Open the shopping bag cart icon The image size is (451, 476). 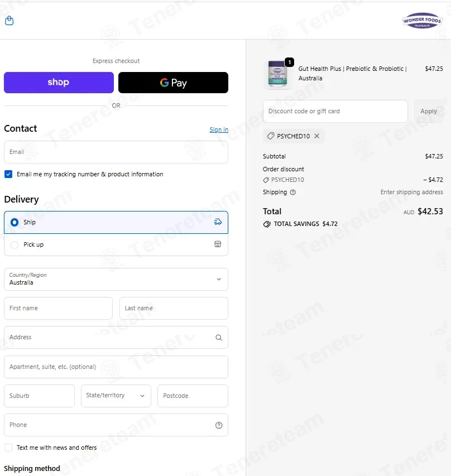pos(9,20)
